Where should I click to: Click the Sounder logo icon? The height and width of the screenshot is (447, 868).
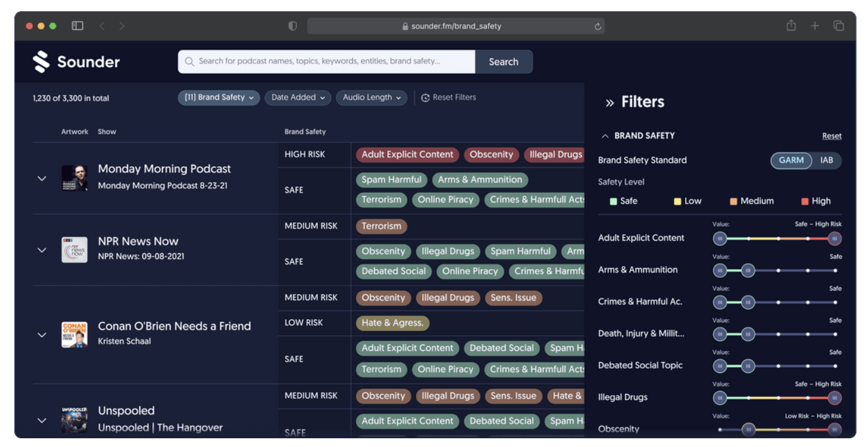pos(41,62)
